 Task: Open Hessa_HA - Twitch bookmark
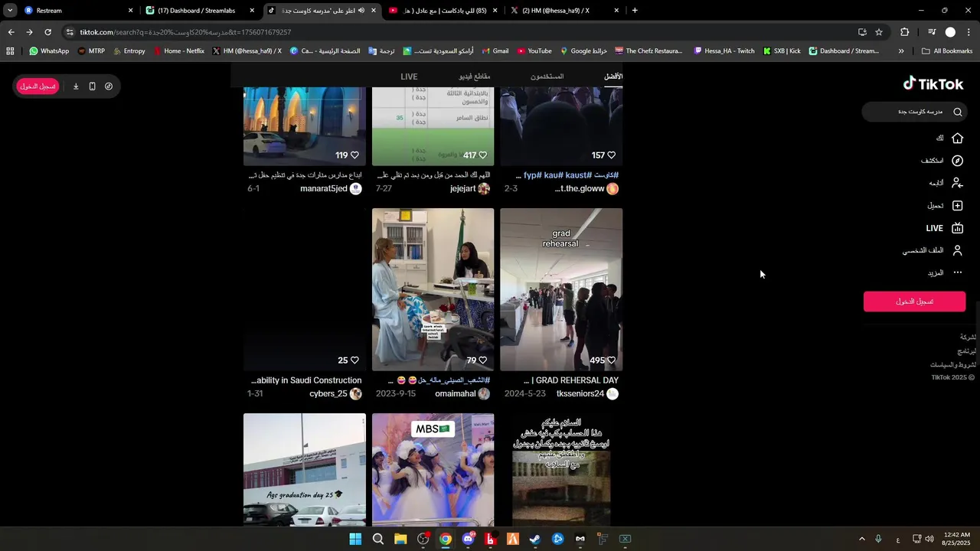point(724,51)
